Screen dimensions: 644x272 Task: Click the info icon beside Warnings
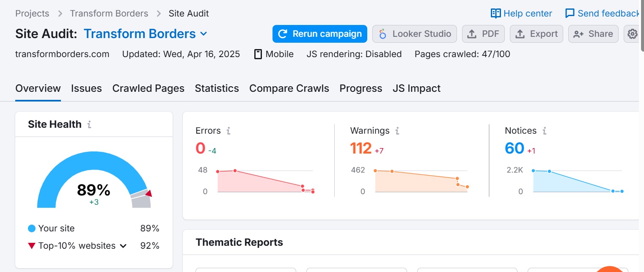tap(397, 131)
